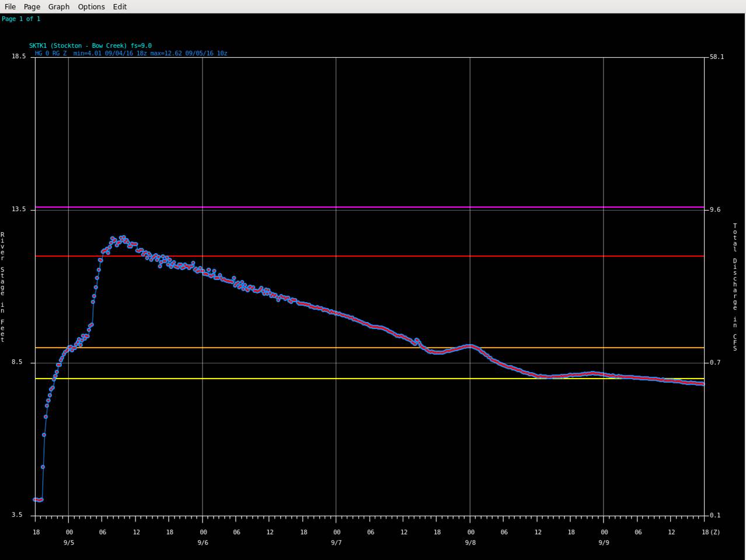Click the 9/5 date label
Image resolution: width=746 pixels, height=560 pixels.
[69, 542]
